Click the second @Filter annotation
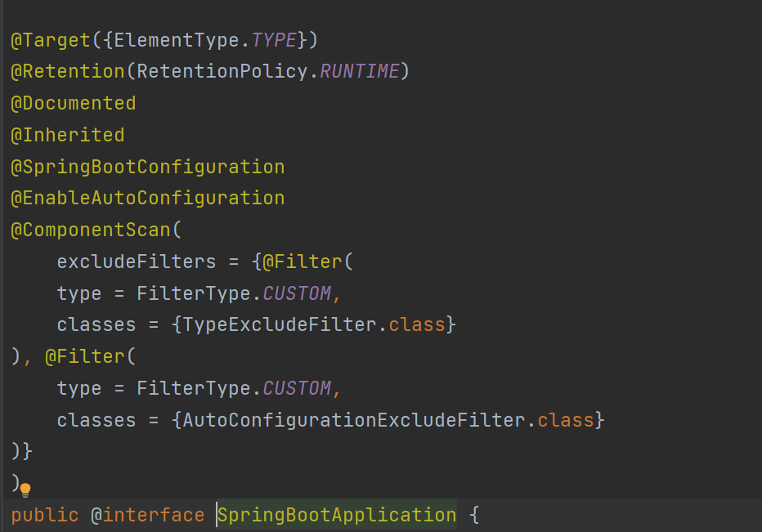This screenshot has width=762, height=532. coord(84,356)
